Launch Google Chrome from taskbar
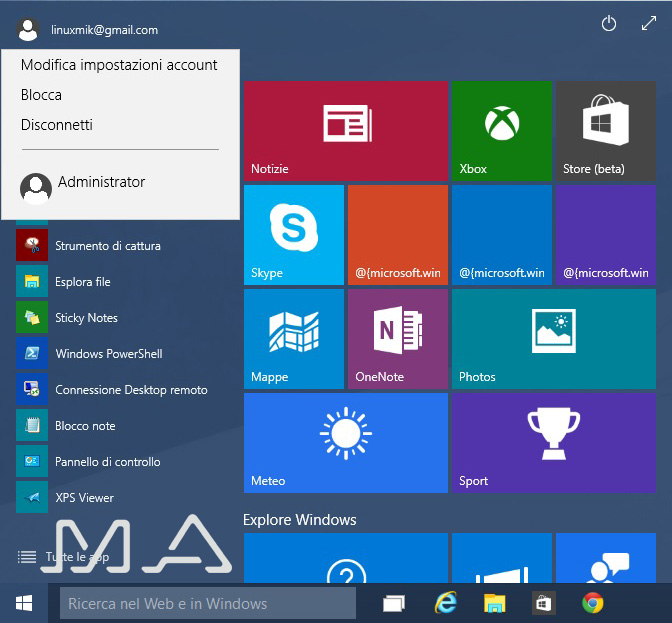The image size is (672, 623). tap(593, 603)
